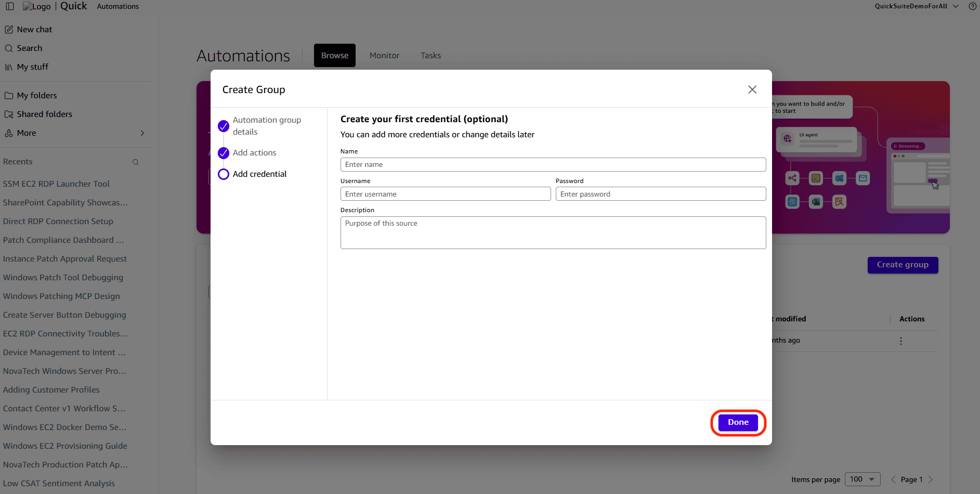Open My stuff
Viewport: 980px width, 494px height.
click(32, 67)
